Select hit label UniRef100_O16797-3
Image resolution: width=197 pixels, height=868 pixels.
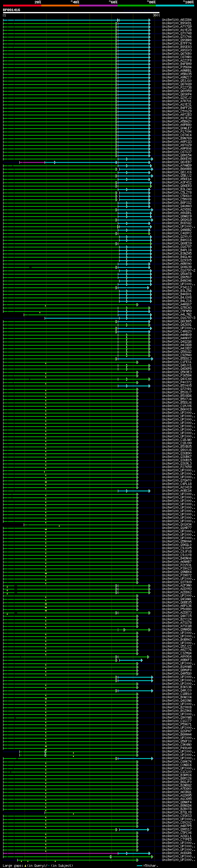[179, 318]
